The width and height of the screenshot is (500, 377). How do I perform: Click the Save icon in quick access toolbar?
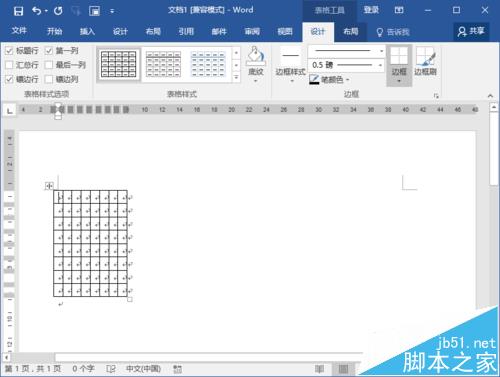coord(18,11)
